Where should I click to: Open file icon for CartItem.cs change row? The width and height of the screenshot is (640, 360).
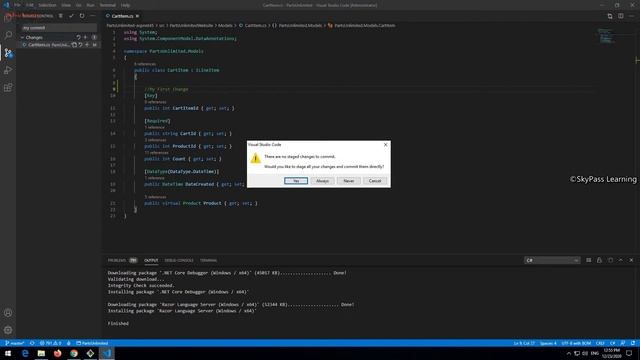pos(74,45)
